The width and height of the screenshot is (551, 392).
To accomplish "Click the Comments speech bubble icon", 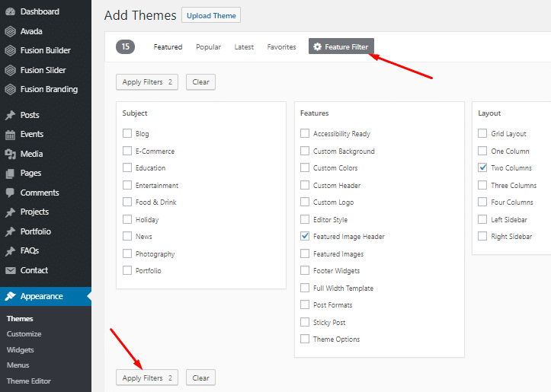I will (10, 193).
